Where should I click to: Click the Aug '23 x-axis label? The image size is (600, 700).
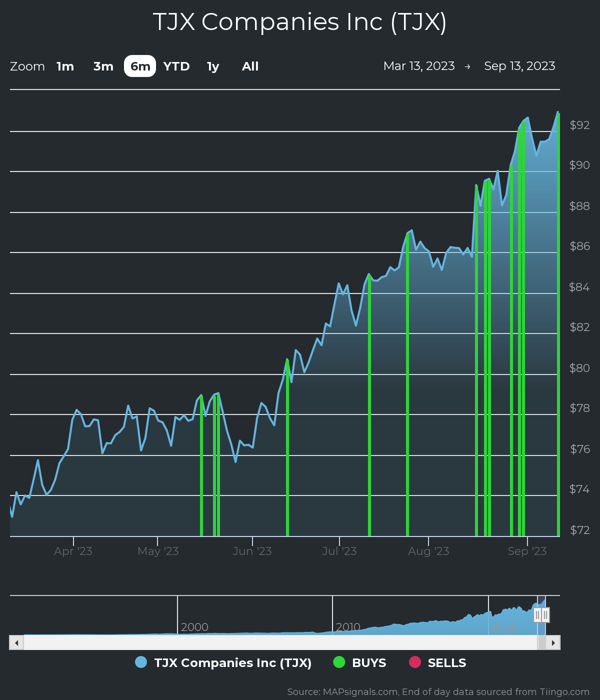point(429,551)
